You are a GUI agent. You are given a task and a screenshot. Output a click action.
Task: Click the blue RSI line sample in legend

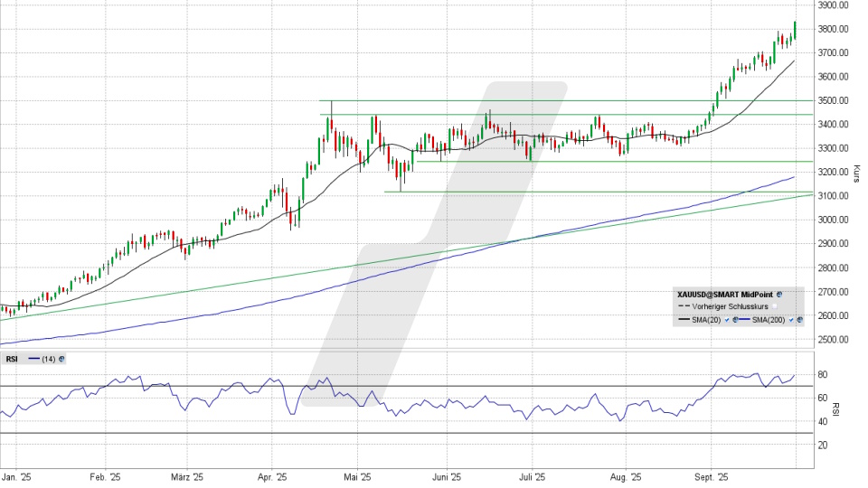(34, 359)
